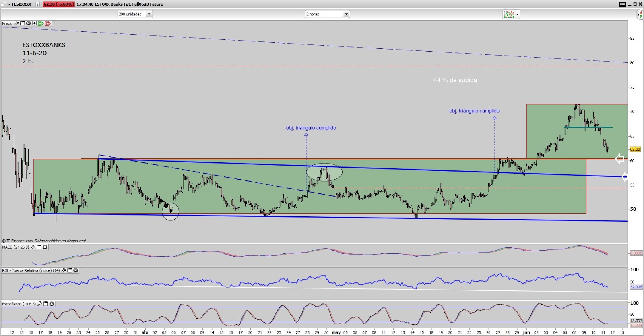Maximize the MACD panel
This screenshot has width=644, height=336.
tap(39, 247)
